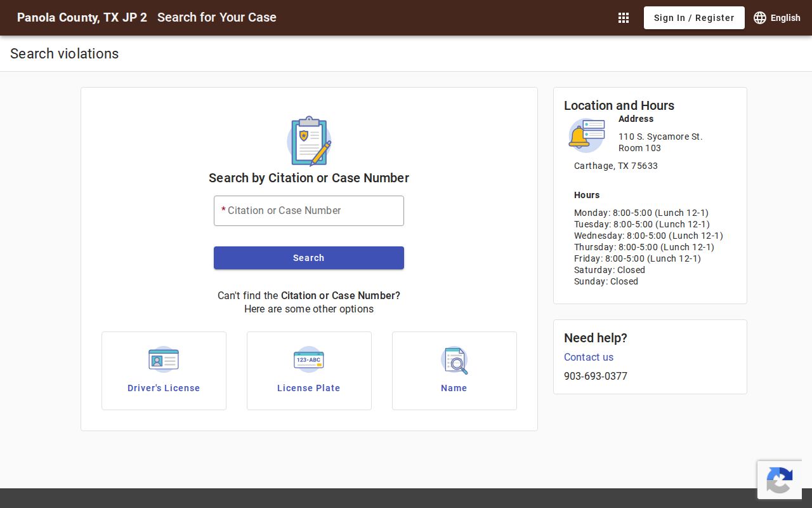Choose the License Plate search option
The image size is (812, 508).
(x=309, y=371)
